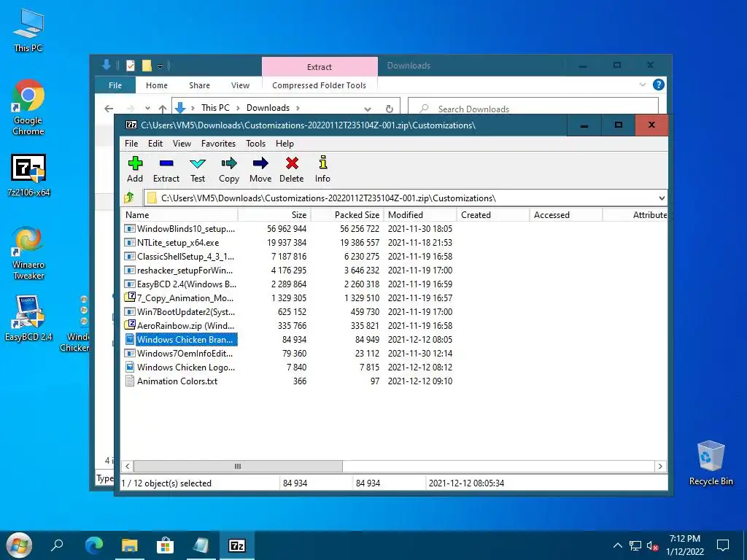
Task: Click the Add toolbar icon in 7-Zip
Action: (135, 169)
